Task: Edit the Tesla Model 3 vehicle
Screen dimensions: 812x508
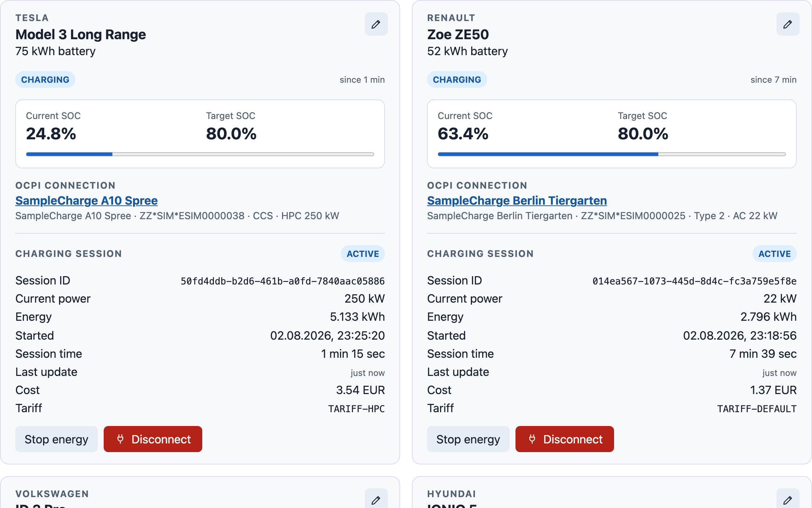Action: [376, 24]
